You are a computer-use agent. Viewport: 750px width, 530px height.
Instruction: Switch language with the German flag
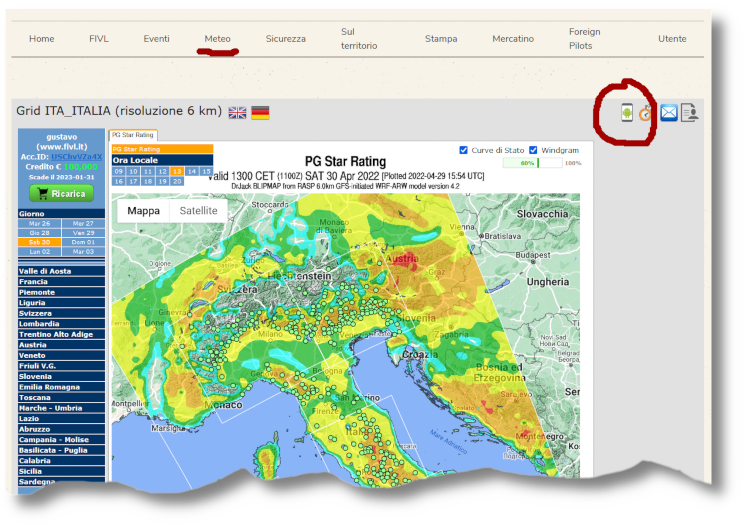pyautogui.click(x=260, y=112)
